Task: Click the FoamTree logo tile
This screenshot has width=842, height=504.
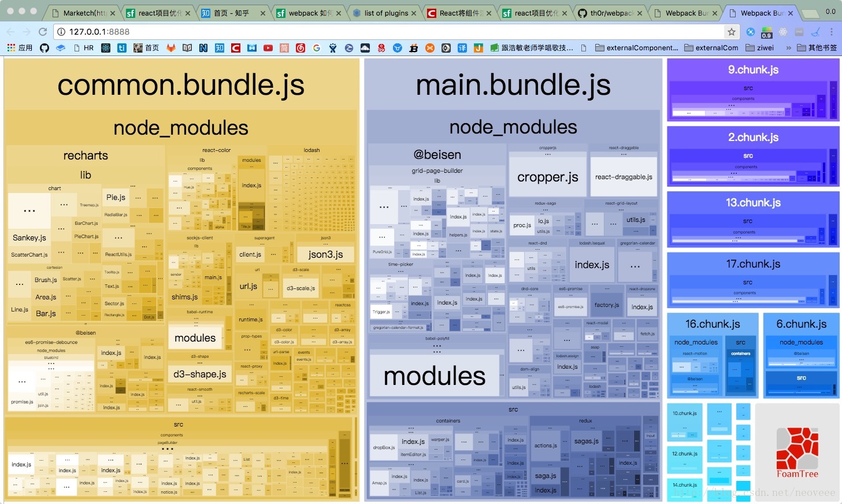Action: point(797,453)
